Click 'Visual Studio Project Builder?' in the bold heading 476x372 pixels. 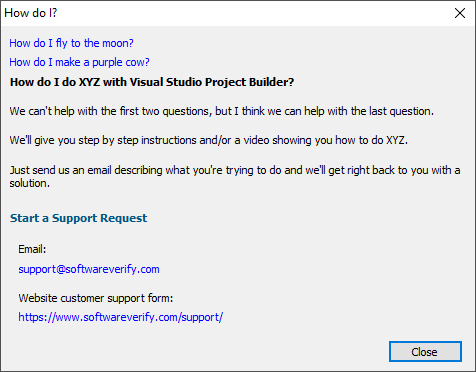(x=212, y=82)
